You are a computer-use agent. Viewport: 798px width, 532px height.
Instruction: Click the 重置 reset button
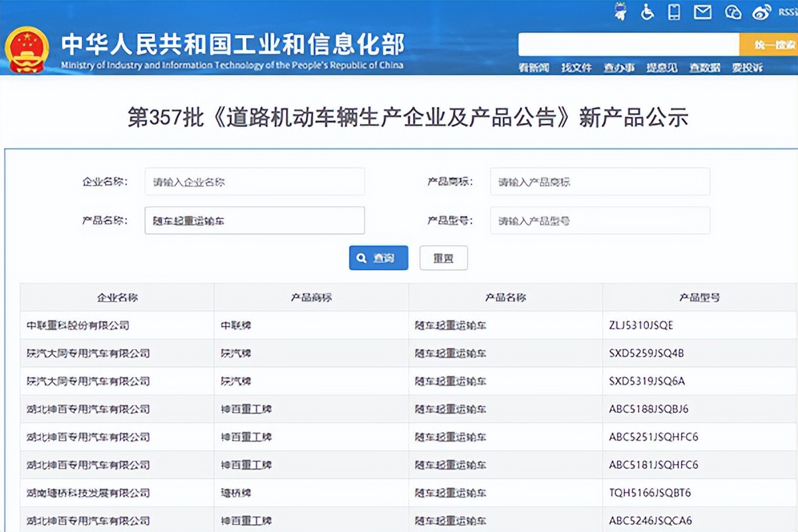(x=444, y=258)
